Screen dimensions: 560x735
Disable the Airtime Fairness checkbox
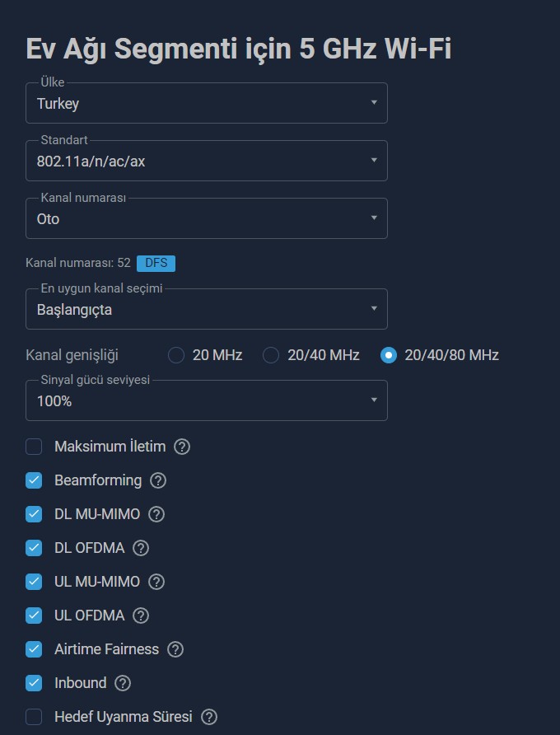click(x=34, y=649)
